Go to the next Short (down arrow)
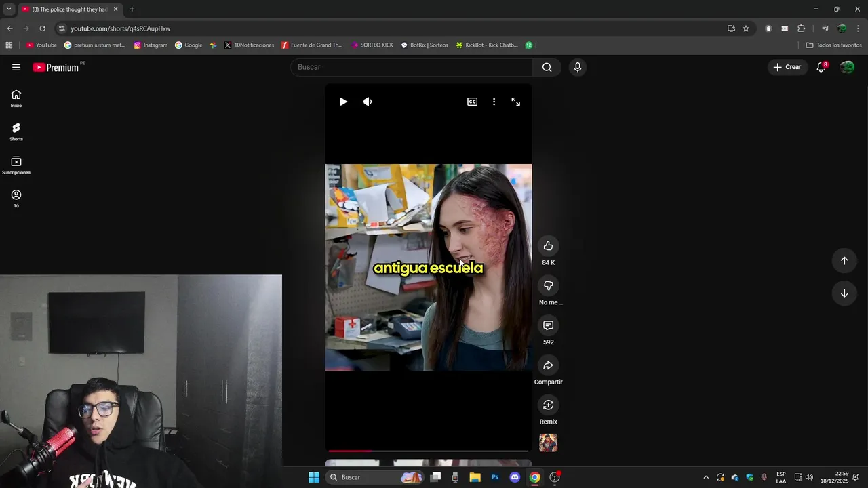 (844, 293)
